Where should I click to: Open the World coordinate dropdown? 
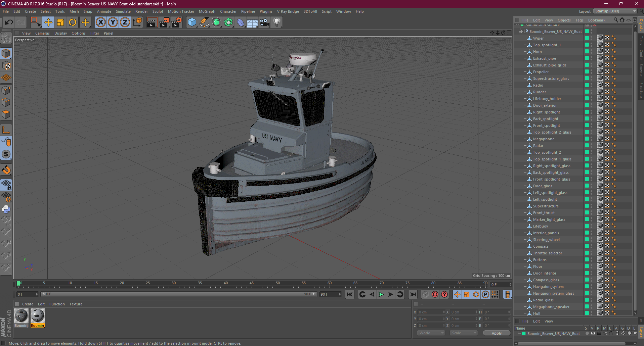coord(431,333)
